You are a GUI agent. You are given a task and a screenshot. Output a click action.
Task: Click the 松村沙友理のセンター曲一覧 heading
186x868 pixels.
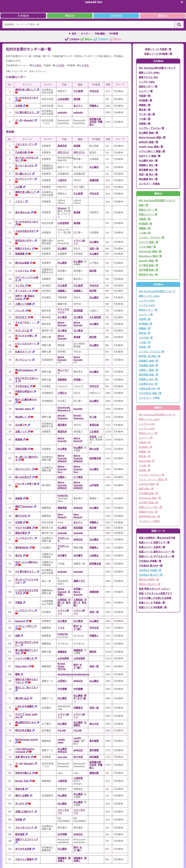point(28,49)
